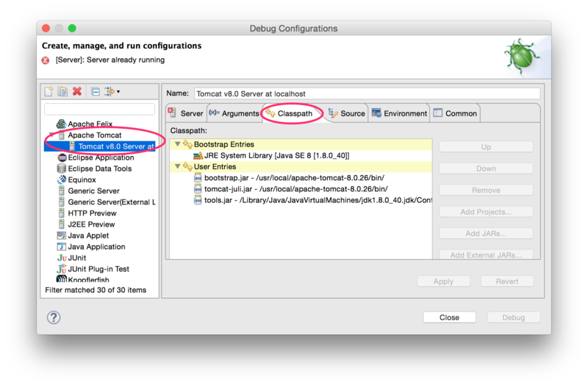Click the Java Application icon
The height and width of the screenshot is (387, 588).
pos(62,246)
